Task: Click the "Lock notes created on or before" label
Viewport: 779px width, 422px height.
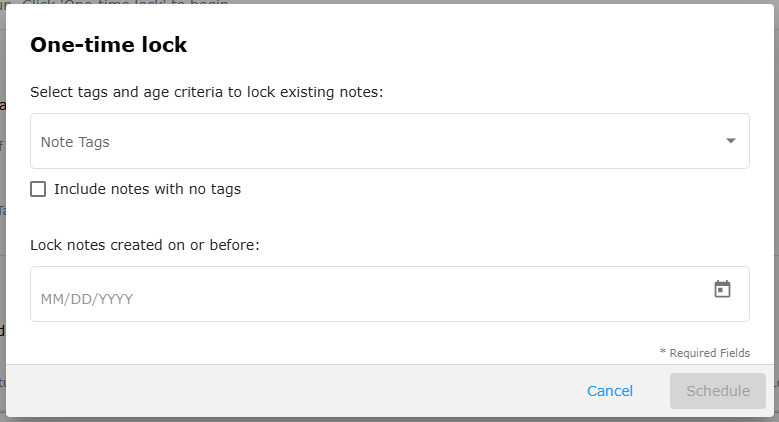Action: click(145, 245)
